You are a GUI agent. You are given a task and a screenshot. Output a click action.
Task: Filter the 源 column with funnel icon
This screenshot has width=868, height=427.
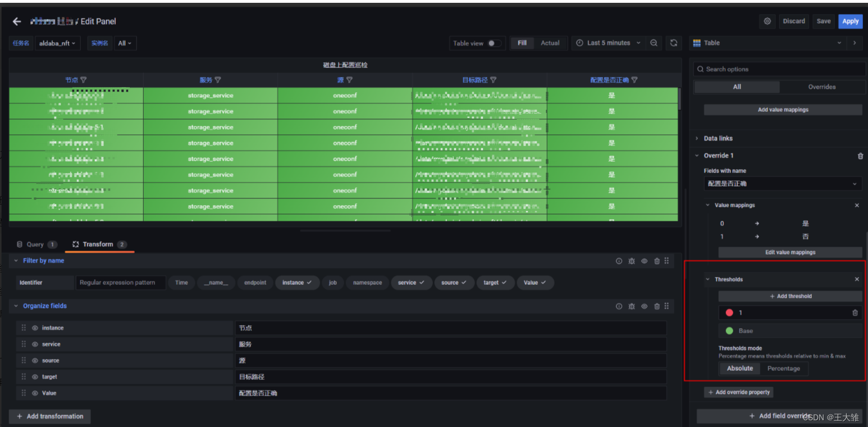[x=349, y=80]
